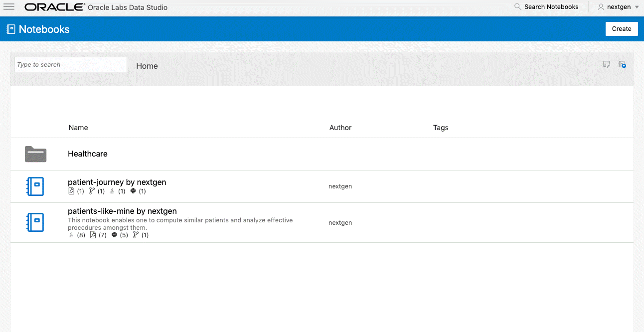Click the edit notebooks pencil icon
Viewport: 644px width, 332px height.
[x=607, y=64]
